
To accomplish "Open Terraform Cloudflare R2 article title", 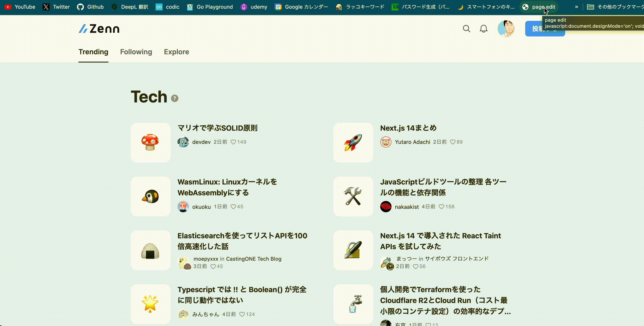I will coord(445,300).
